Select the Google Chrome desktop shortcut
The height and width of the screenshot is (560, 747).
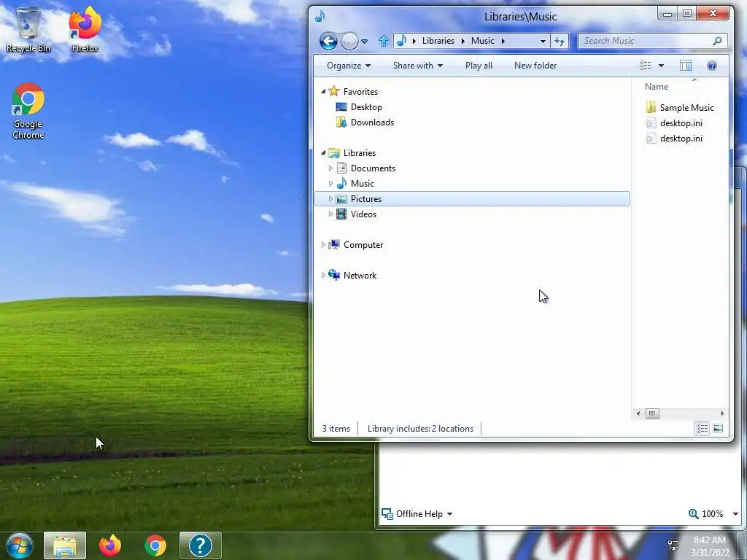coord(28,112)
